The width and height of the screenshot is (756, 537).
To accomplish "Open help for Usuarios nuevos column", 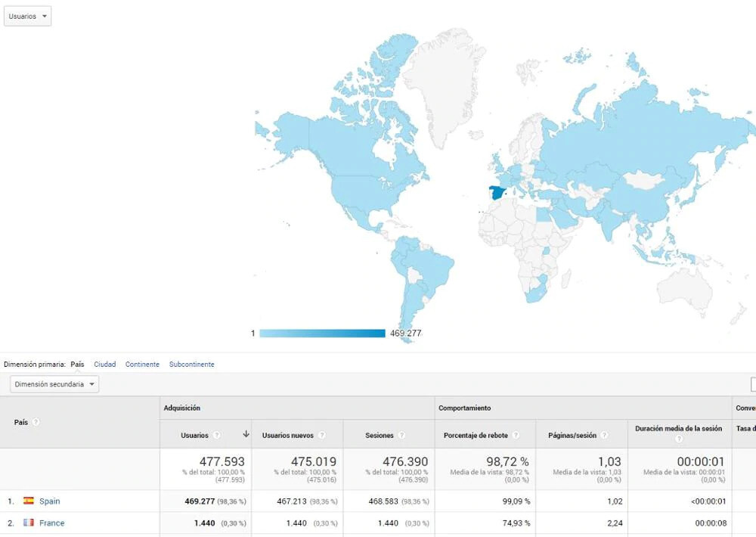I will pyautogui.click(x=321, y=435).
